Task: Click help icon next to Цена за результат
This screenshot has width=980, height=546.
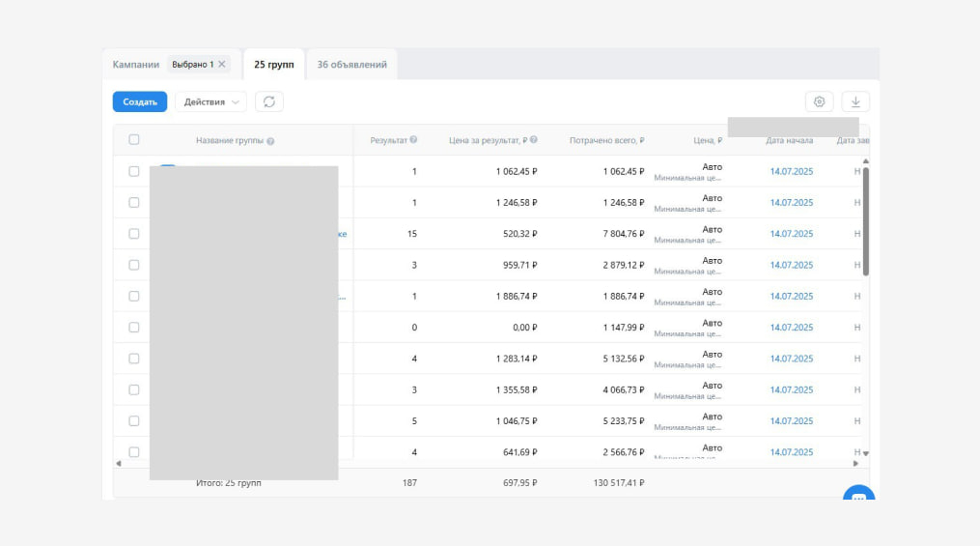Action: [534, 140]
